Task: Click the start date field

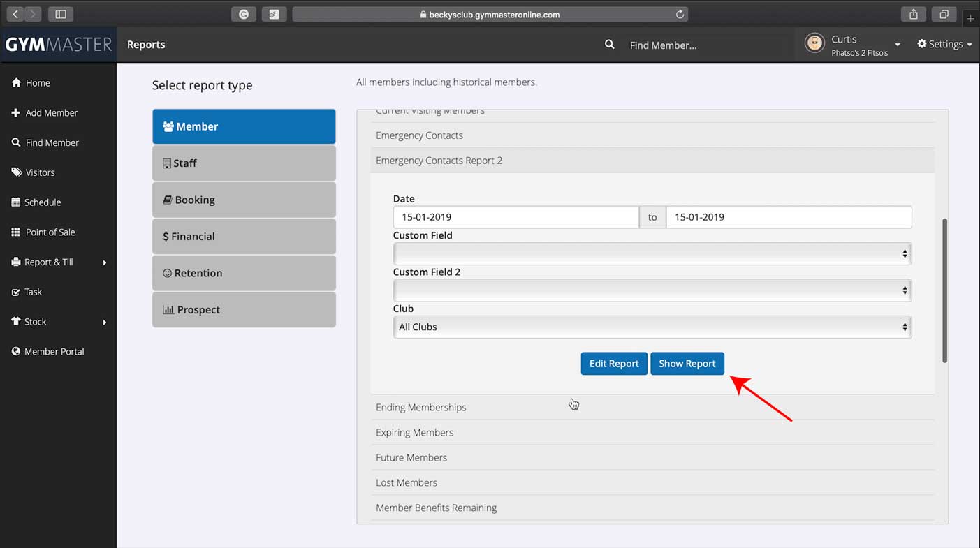Action: pos(516,217)
